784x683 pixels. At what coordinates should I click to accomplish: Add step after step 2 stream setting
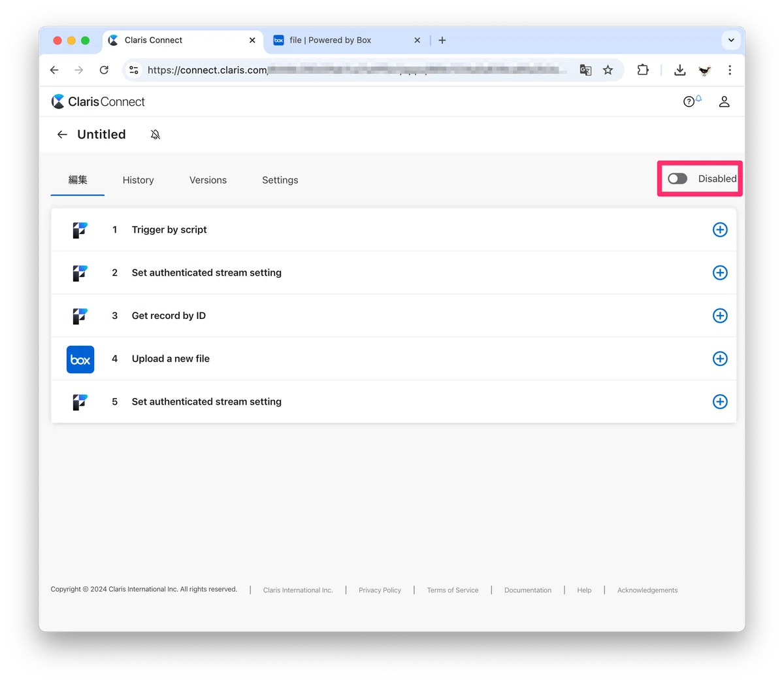tap(720, 273)
